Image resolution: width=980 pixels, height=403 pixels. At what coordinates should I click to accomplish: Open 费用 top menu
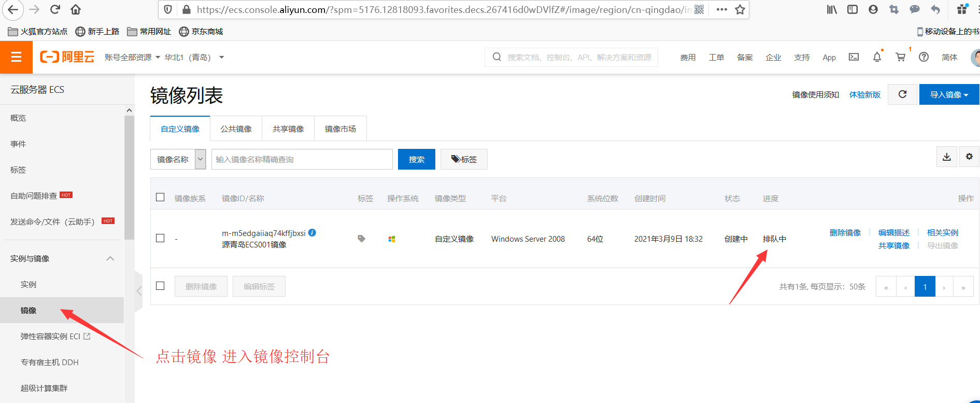pos(688,58)
